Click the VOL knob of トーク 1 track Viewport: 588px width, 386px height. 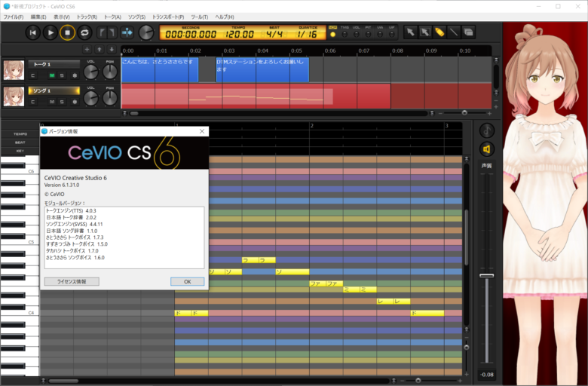click(90, 72)
